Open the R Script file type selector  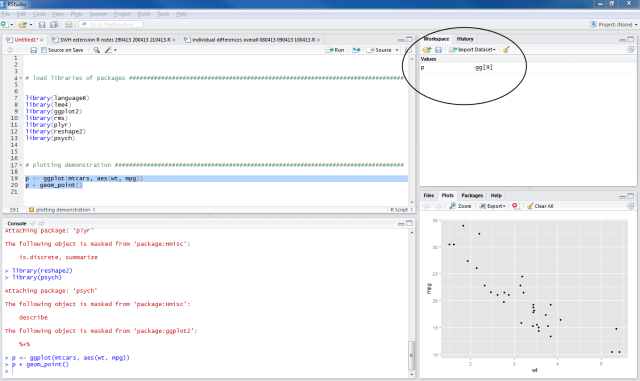pyautogui.click(x=402, y=210)
